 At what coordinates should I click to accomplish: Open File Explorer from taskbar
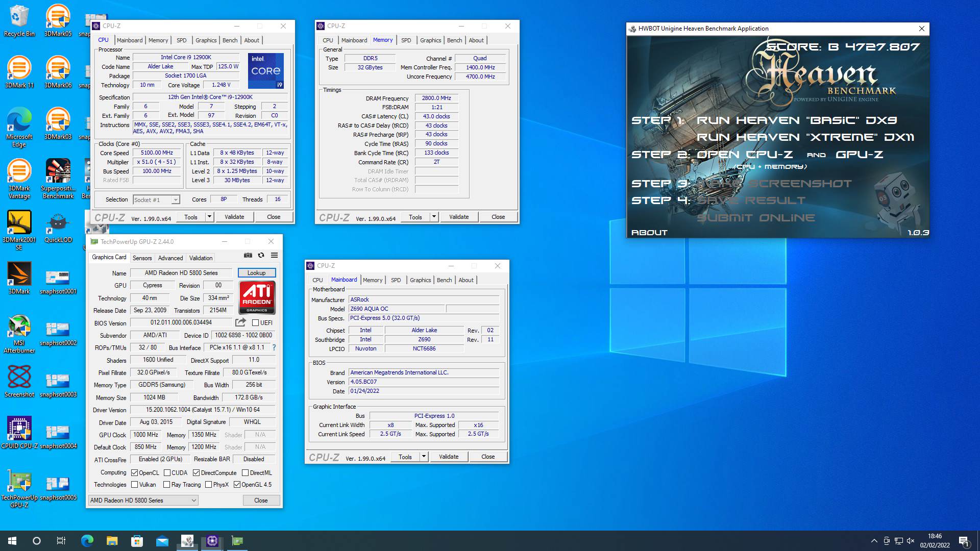pyautogui.click(x=112, y=541)
